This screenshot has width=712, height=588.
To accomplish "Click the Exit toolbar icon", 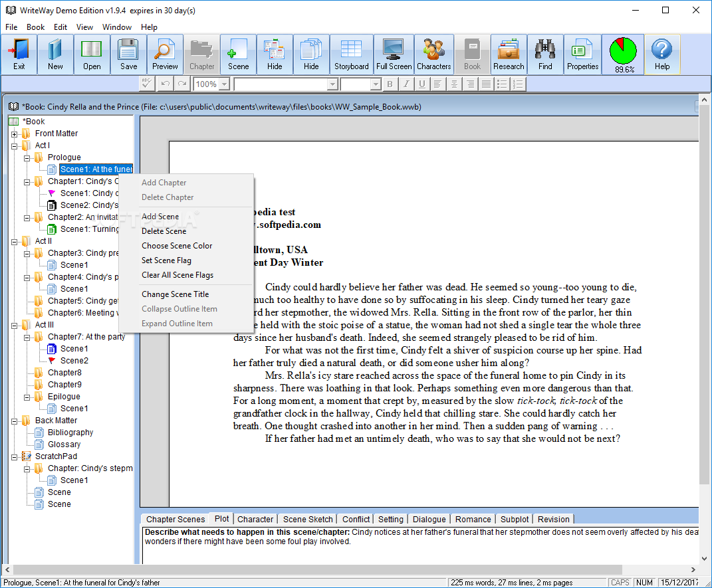I will coord(19,54).
